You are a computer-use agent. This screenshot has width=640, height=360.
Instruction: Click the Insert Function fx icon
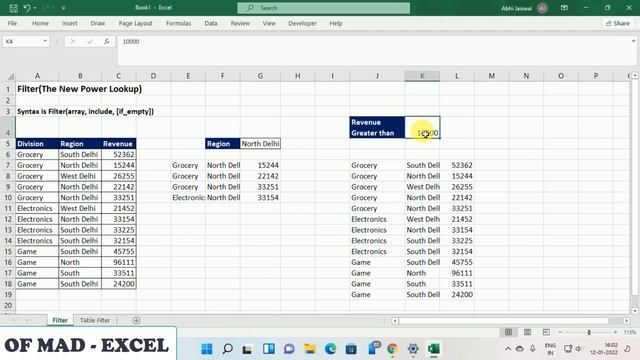(x=107, y=41)
